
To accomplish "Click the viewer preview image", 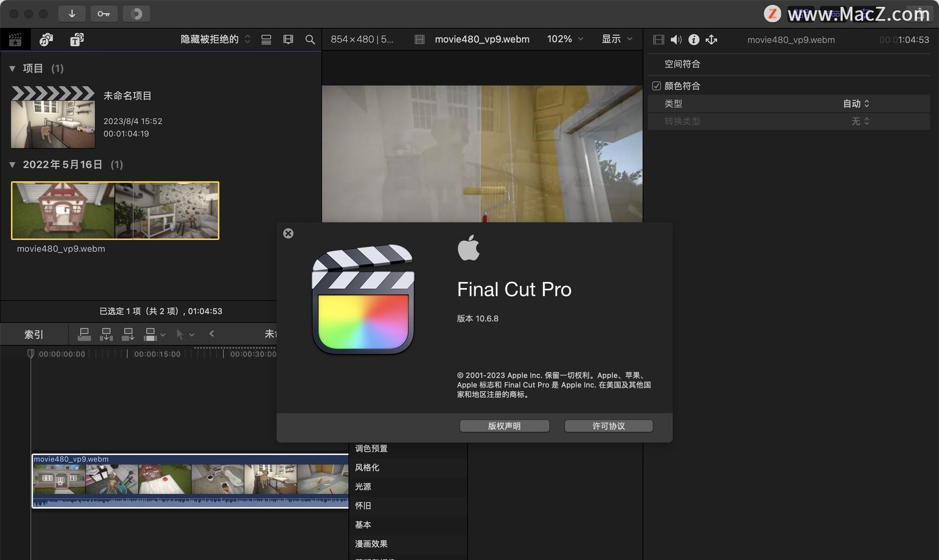I will 482,154.
